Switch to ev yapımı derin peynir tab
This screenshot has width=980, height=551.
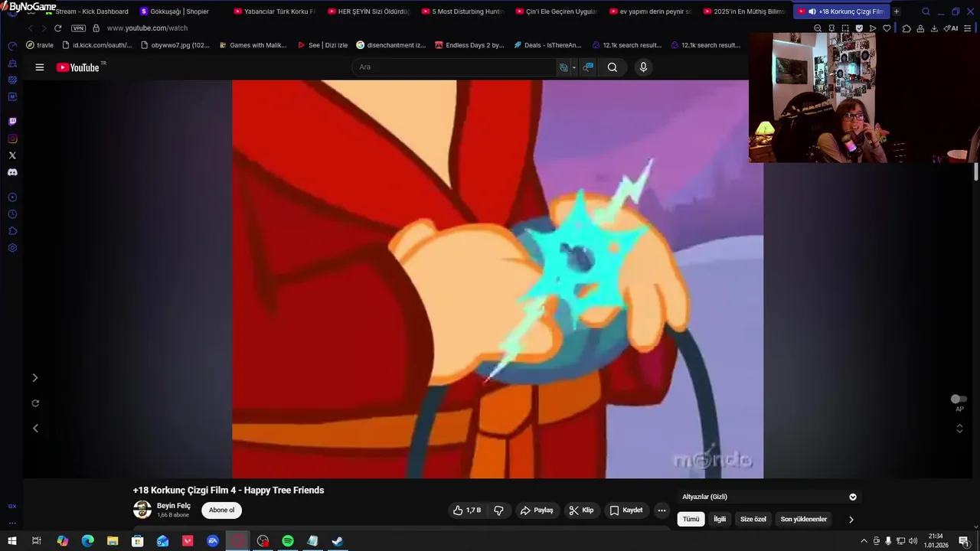coord(651,11)
